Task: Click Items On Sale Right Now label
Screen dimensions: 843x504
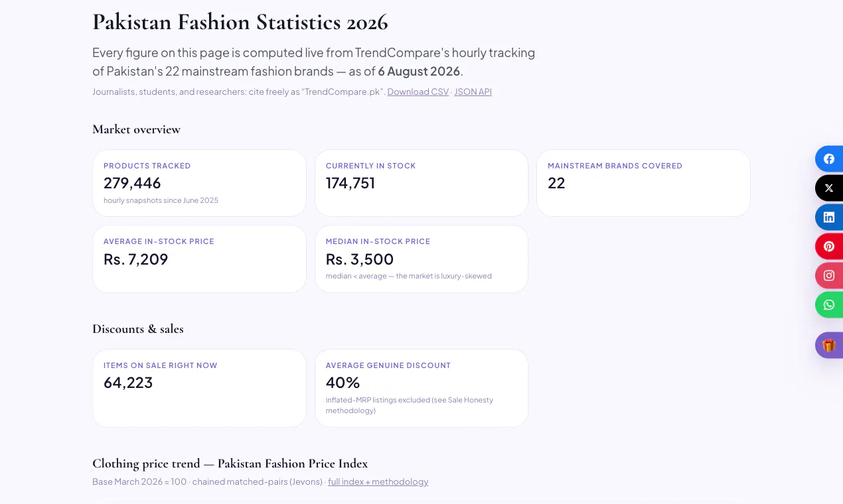Action: (161, 365)
